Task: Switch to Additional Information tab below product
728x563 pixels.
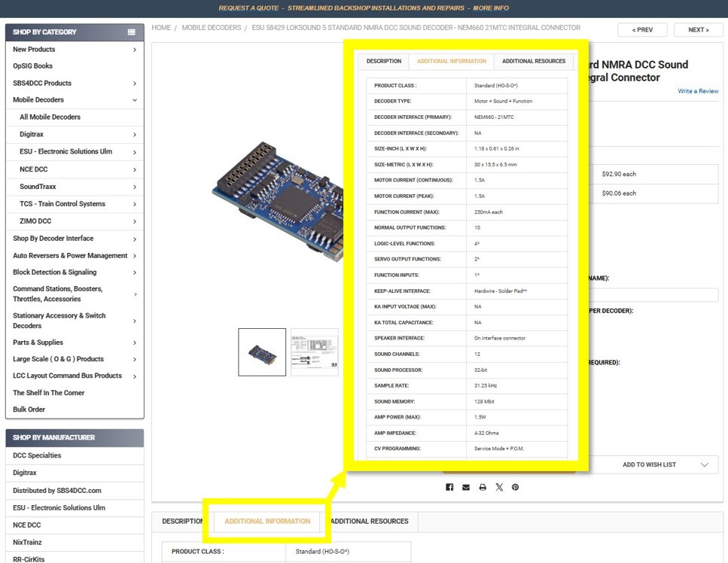Action: tap(267, 522)
